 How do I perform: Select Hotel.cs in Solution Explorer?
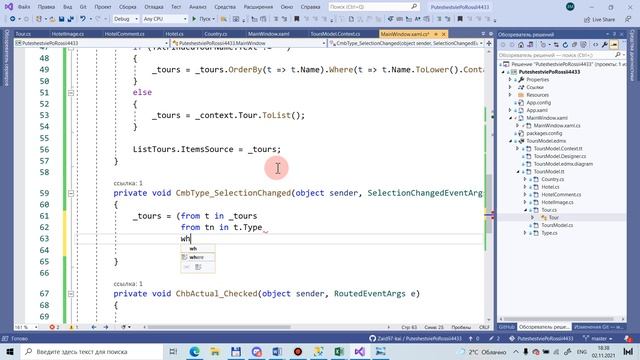coord(550,187)
